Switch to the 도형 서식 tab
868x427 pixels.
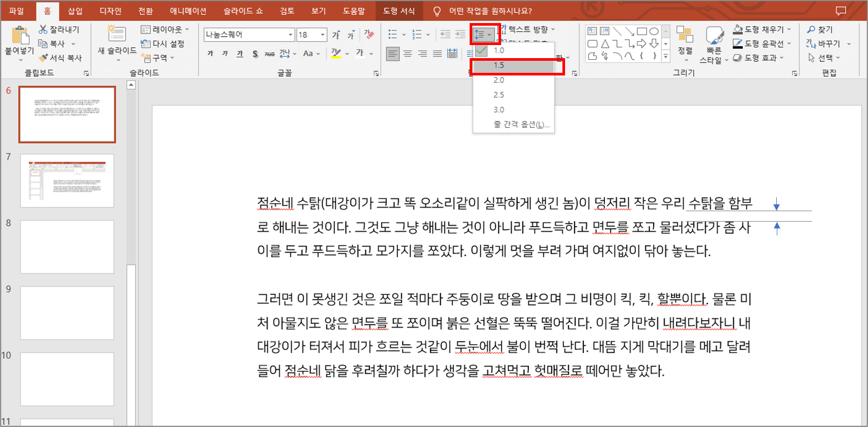coord(399,10)
